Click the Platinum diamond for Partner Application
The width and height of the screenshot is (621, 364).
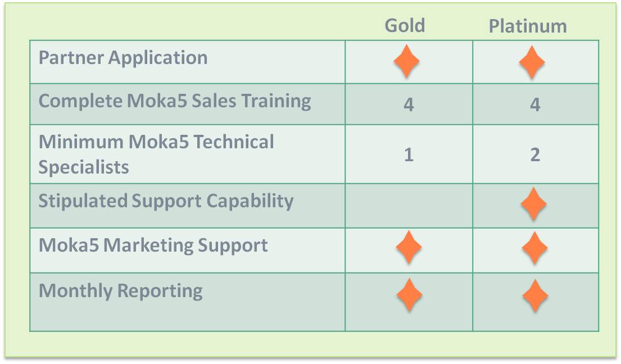[x=532, y=62]
